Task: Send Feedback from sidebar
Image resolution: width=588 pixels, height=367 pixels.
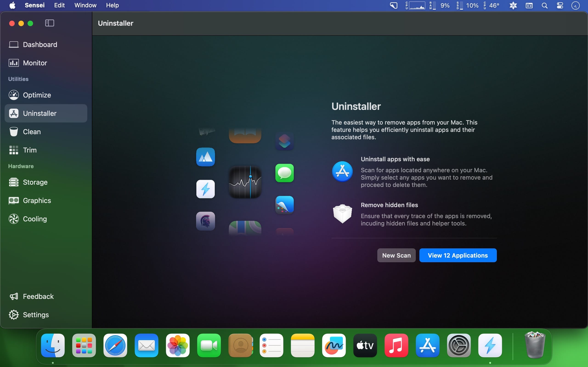Action: point(38,296)
